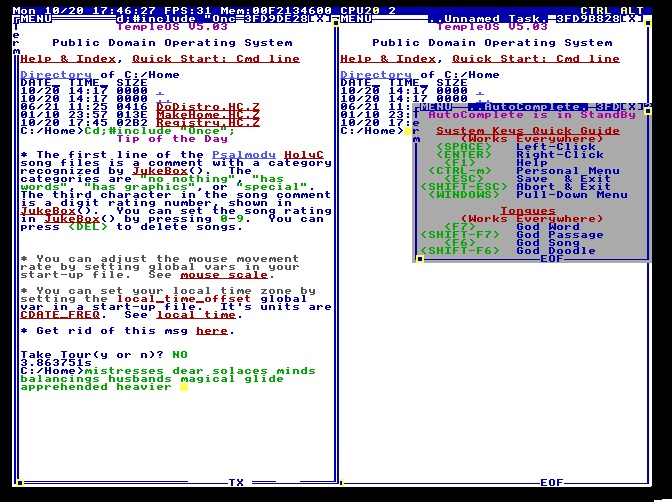Click JukeBox link before 'by pressing'

click(72, 219)
